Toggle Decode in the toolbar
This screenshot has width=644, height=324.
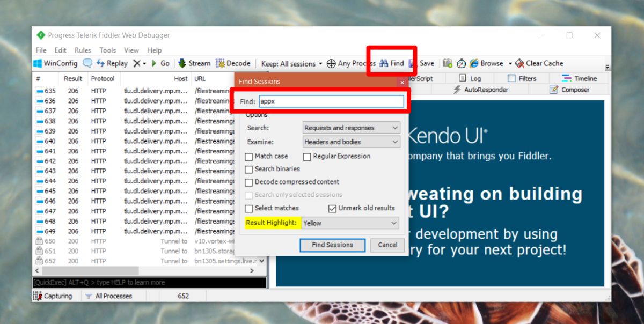(x=233, y=63)
